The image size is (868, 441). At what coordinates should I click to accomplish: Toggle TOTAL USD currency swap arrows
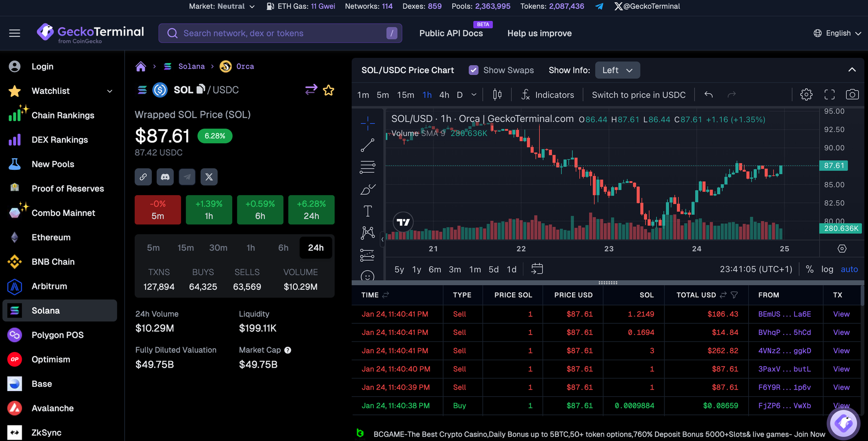pyautogui.click(x=723, y=295)
